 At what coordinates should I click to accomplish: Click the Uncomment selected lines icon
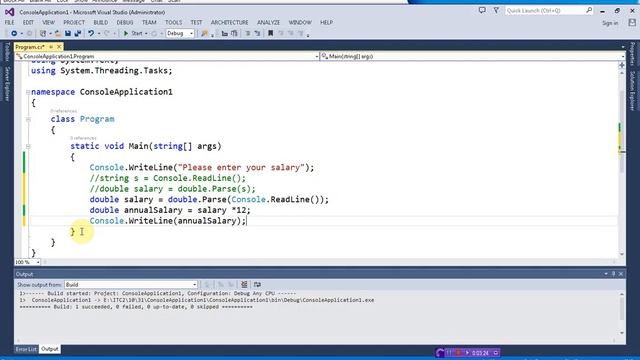click(x=234, y=33)
